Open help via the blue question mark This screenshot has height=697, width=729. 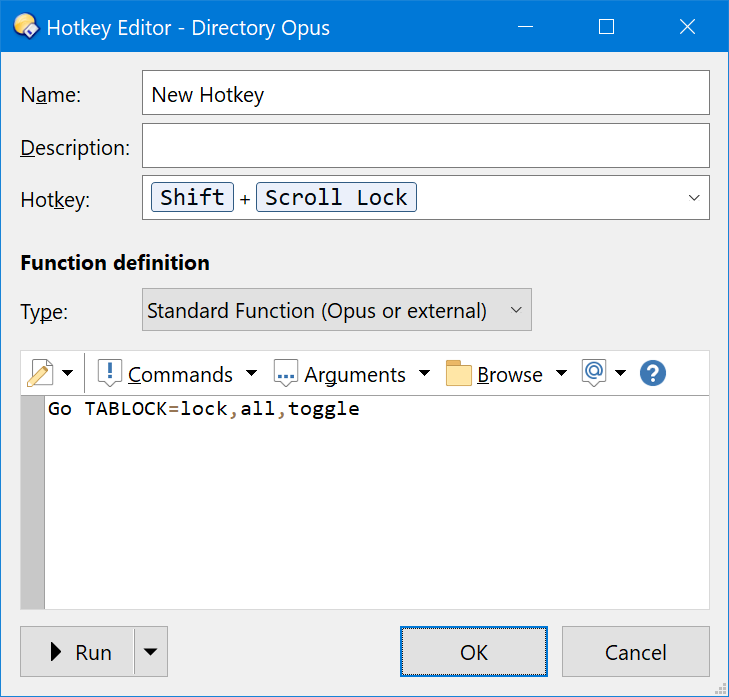point(653,373)
